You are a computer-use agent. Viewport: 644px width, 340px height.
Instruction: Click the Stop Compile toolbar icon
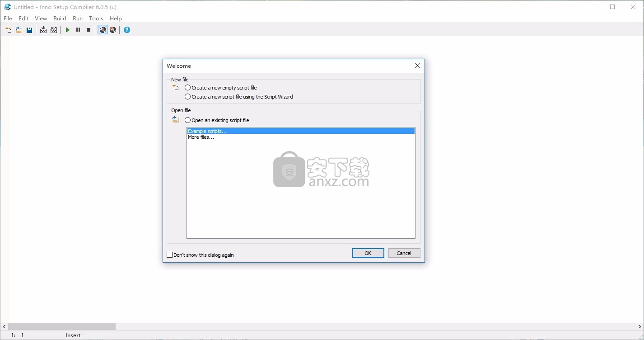[x=54, y=30]
